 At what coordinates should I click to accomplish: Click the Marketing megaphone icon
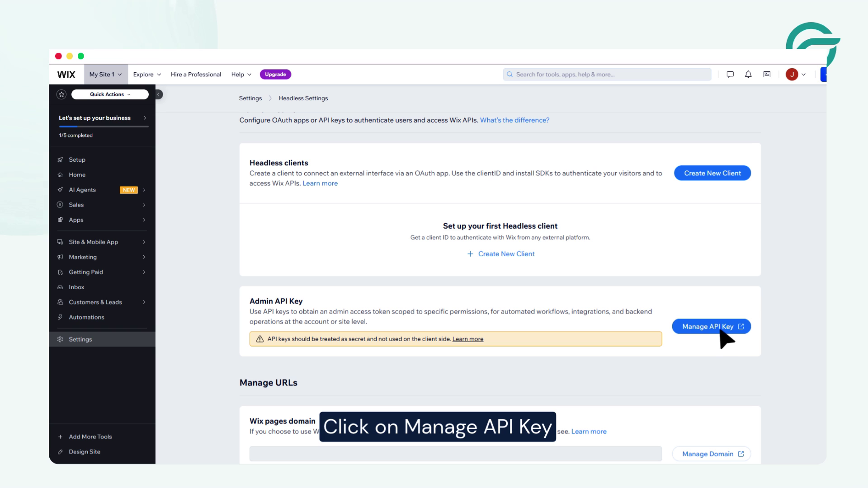coord(60,257)
